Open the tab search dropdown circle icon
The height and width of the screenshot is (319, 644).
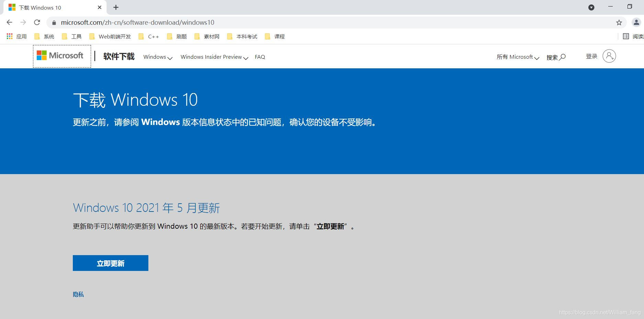(591, 8)
